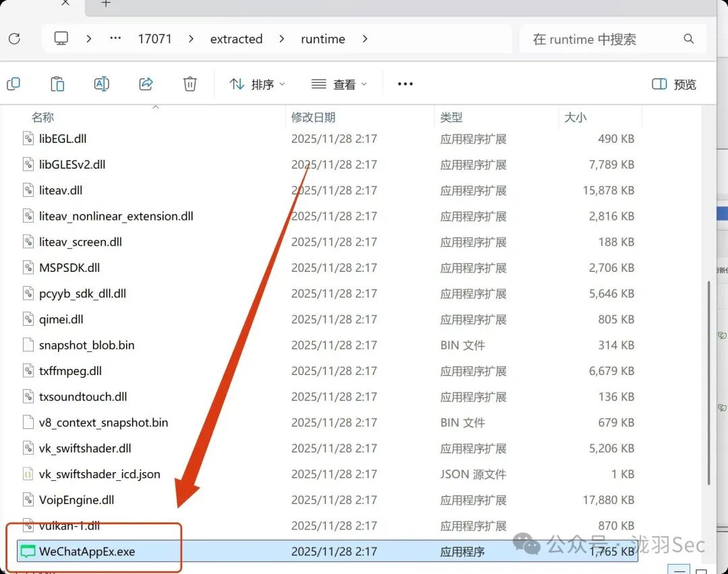Click the copy icon in the toolbar
728x574 pixels.
(x=13, y=84)
